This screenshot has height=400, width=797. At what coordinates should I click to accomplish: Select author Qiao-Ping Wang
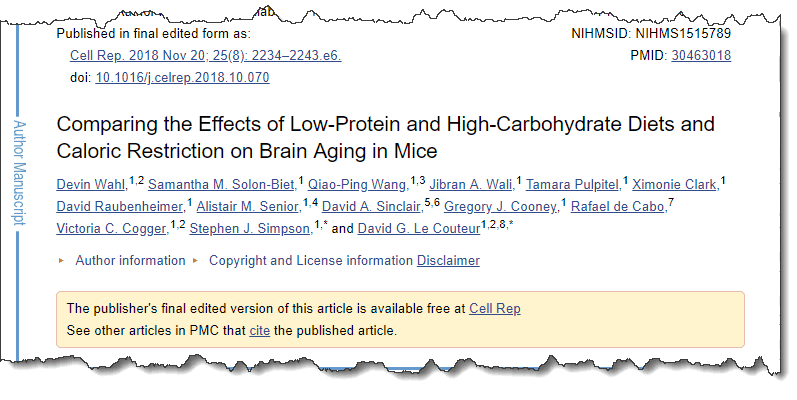[358, 184]
